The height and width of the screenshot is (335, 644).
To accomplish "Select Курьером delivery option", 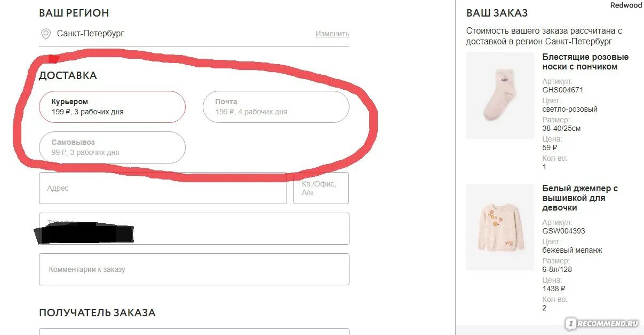I will [x=112, y=107].
